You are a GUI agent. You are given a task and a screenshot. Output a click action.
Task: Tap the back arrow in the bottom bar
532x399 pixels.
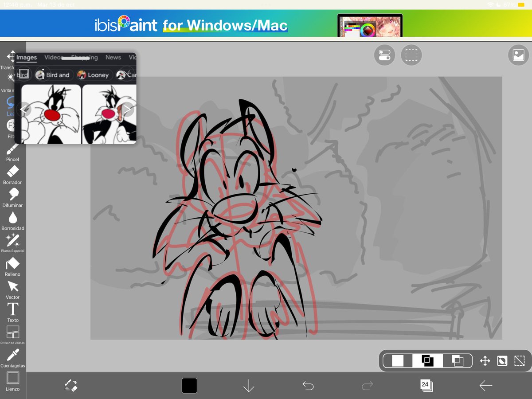(x=486, y=386)
